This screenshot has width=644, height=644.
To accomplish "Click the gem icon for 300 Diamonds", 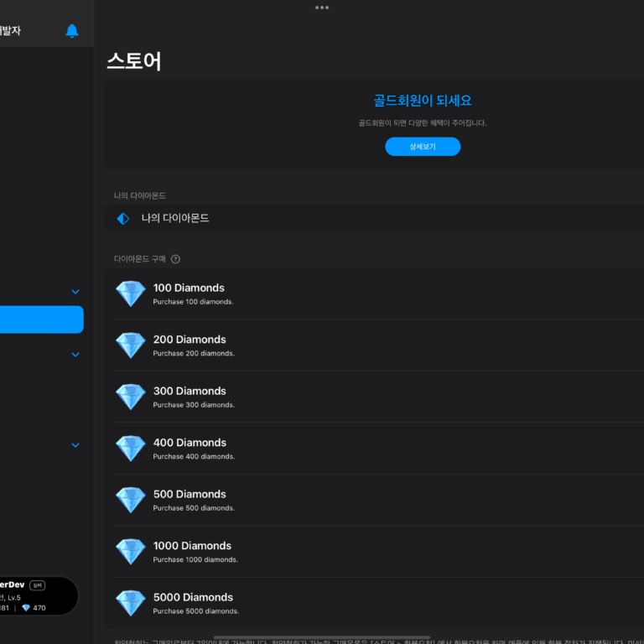I will (x=130, y=397).
